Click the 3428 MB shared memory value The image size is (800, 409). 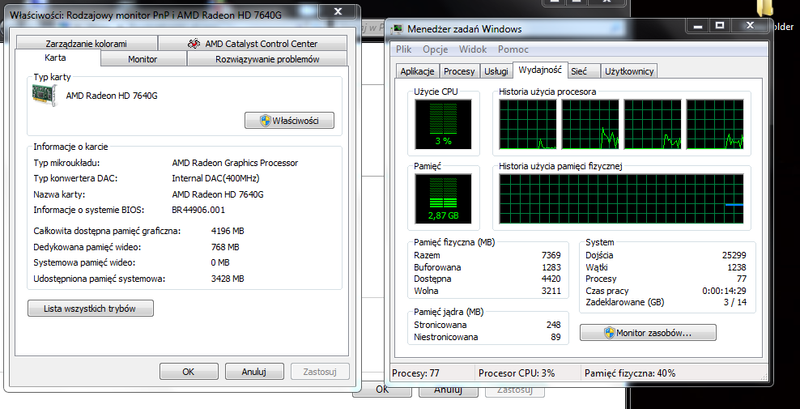point(228,279)
